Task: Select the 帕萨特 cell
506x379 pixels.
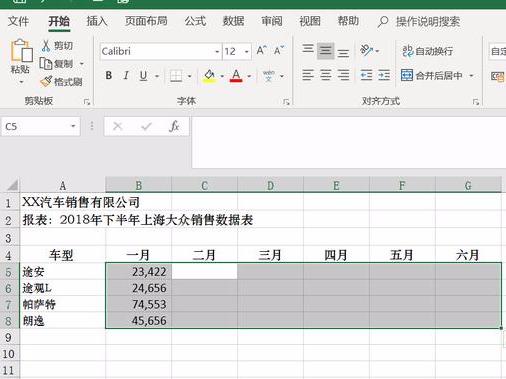Action: pyautogui.click(x=63, y=304)
